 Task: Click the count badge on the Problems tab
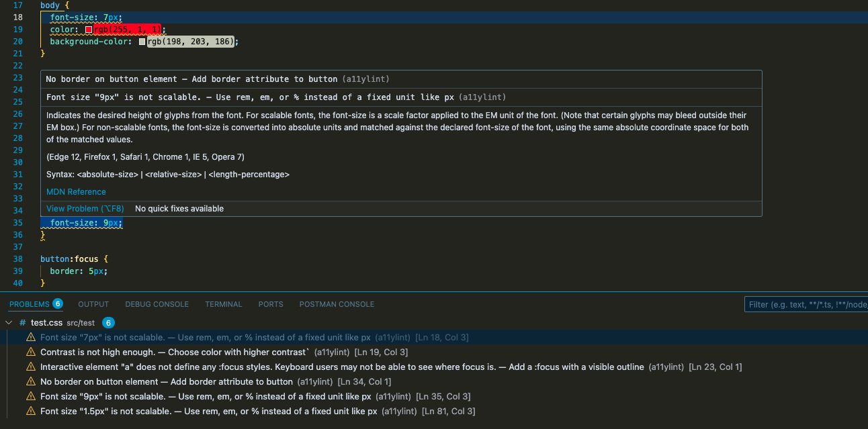pyautogui.click(x=58, y=303)
